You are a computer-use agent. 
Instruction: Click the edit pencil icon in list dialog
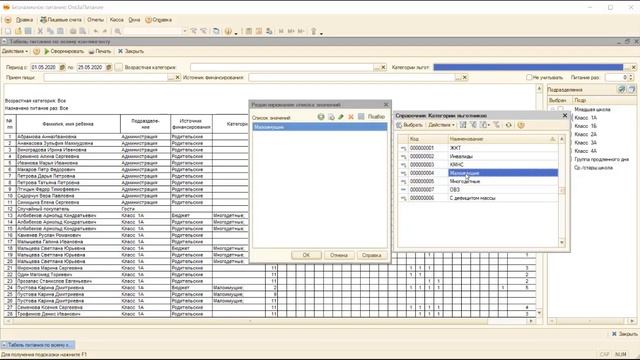point(341,117)
